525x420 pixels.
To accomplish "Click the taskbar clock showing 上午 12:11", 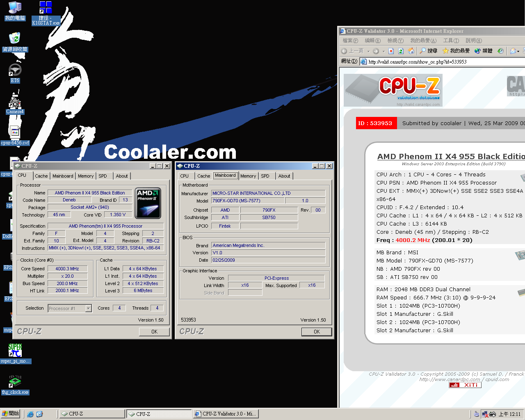I will pyautogui.click(x=509, y=414).
